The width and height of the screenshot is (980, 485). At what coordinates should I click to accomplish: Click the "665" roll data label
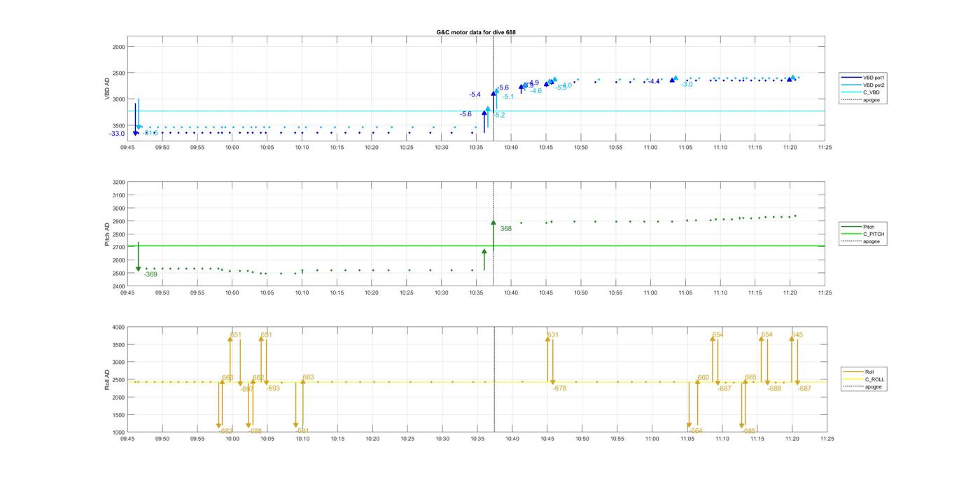click(x=750, y=377)
